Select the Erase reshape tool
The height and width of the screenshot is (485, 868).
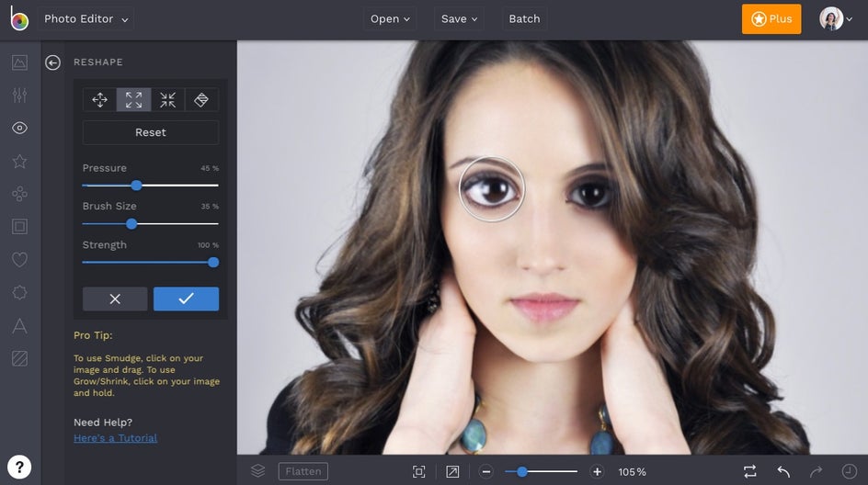tap(201, 99)
